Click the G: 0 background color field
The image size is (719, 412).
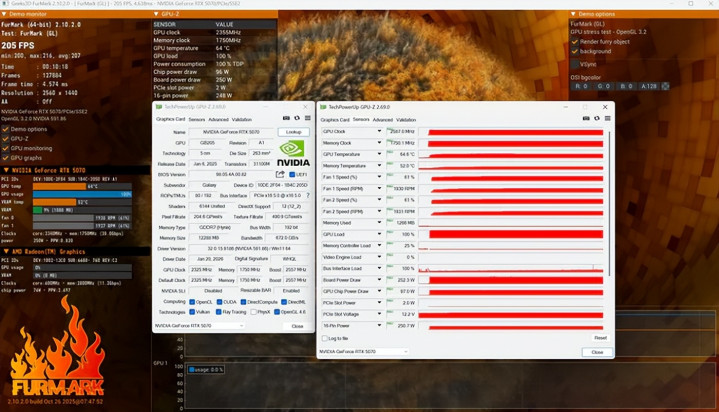pos(603,86)
